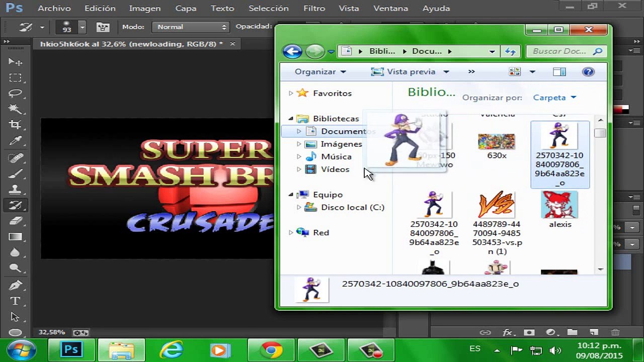Image resolution: width=644 pixels, height=362 pixels.
Task: Expand the Imágenes library node
Action: [x=299, y=144]
